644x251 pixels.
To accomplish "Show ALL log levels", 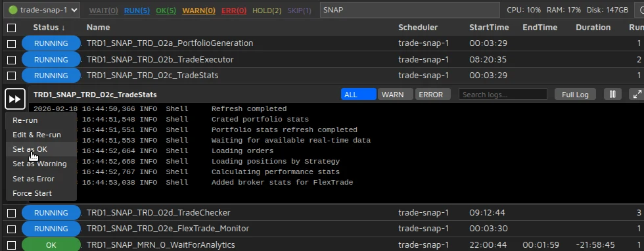I will (359, 95).
